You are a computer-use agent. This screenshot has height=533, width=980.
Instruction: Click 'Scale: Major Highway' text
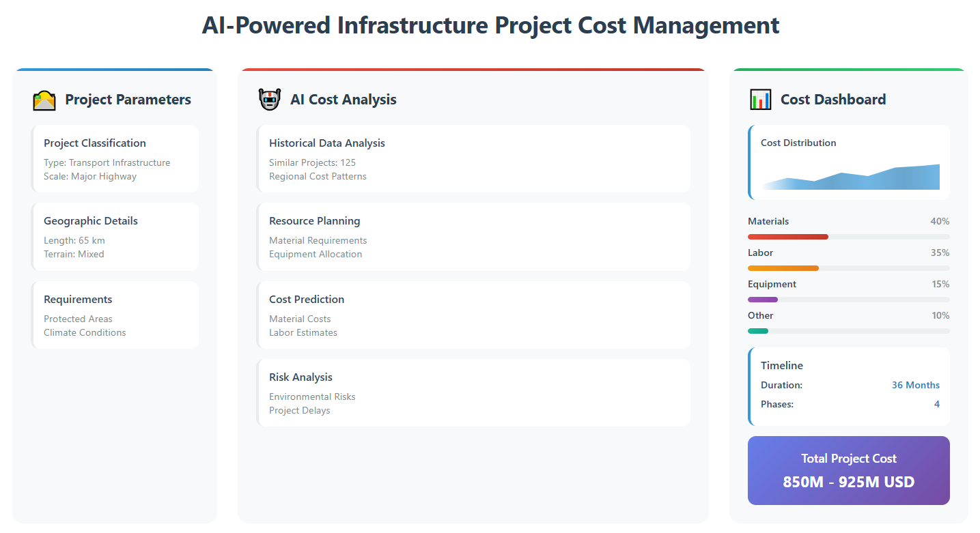90,176
